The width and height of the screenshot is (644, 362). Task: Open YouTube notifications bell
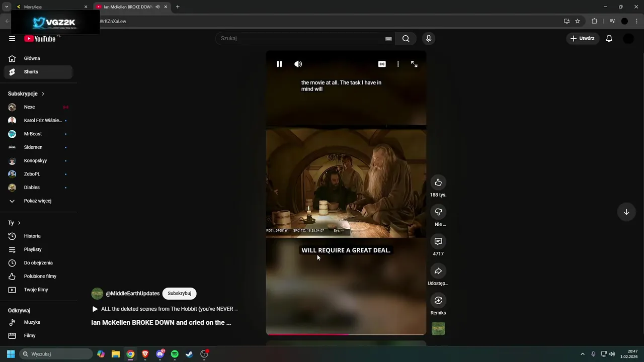(609, 39)
